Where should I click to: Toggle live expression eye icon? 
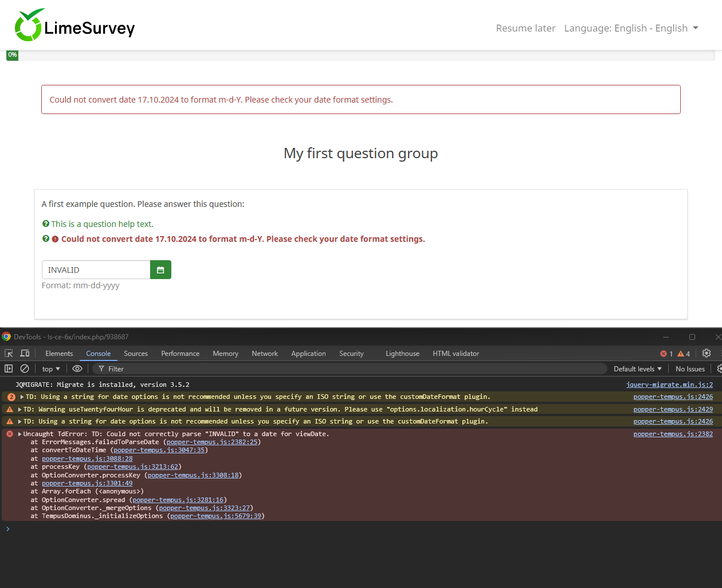[77, 369]
